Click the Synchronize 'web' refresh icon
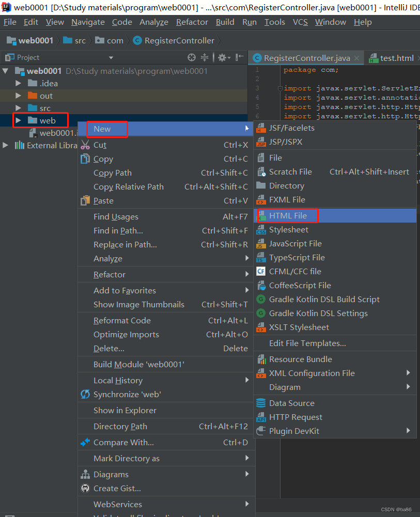420x517 pixels. point(85,395)
